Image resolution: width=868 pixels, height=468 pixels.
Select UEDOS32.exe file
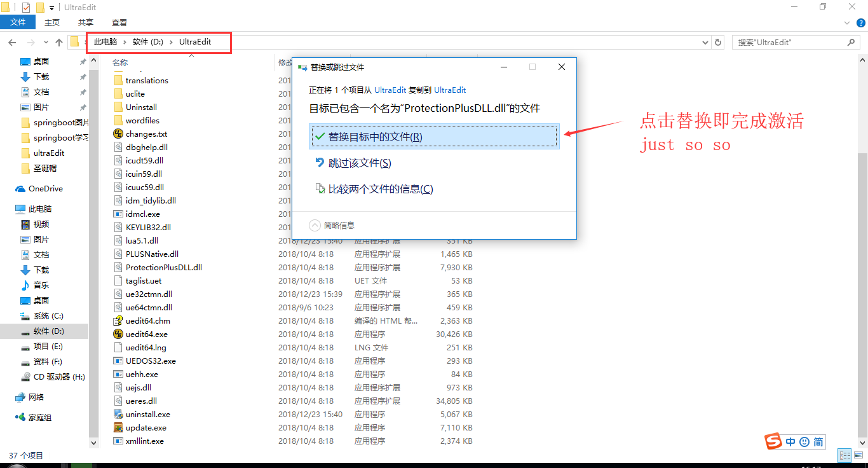(x=151, y=361)
